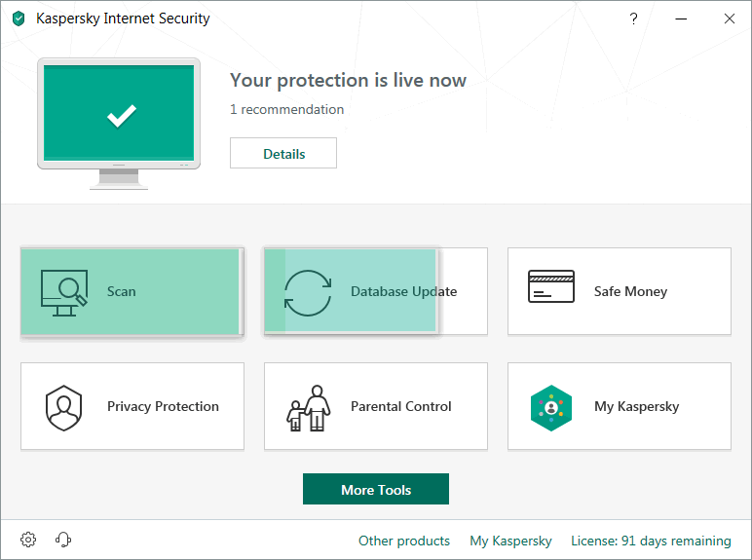Select the Safe Money tile label

[x=630, y=291]
